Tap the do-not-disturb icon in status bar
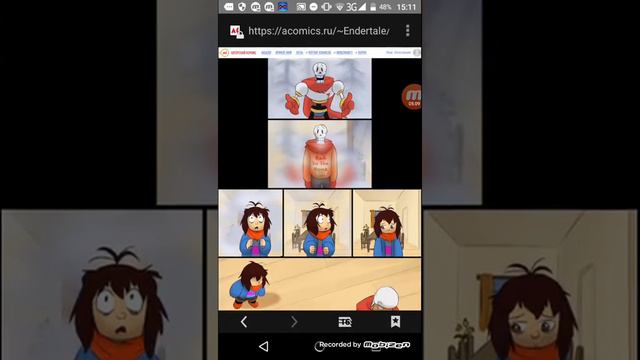Viewport: 640px width, 360px height. (x=313, y=7)
